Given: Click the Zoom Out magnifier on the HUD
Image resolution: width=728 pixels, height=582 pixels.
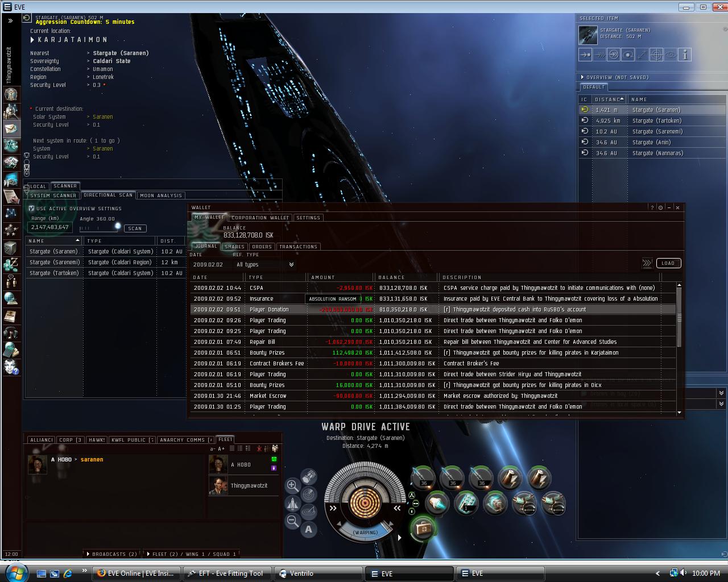Looking at the screenshot, I should (x=293, y=521).
